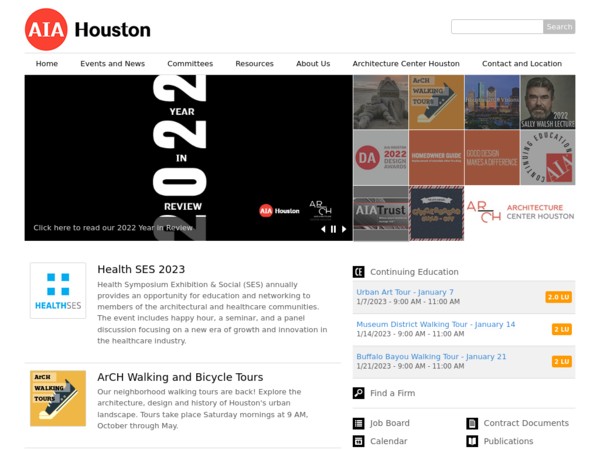Open Buffalo Bayou Walking Tour - January 21
This screenshot has width=600, height=450.
431,356
